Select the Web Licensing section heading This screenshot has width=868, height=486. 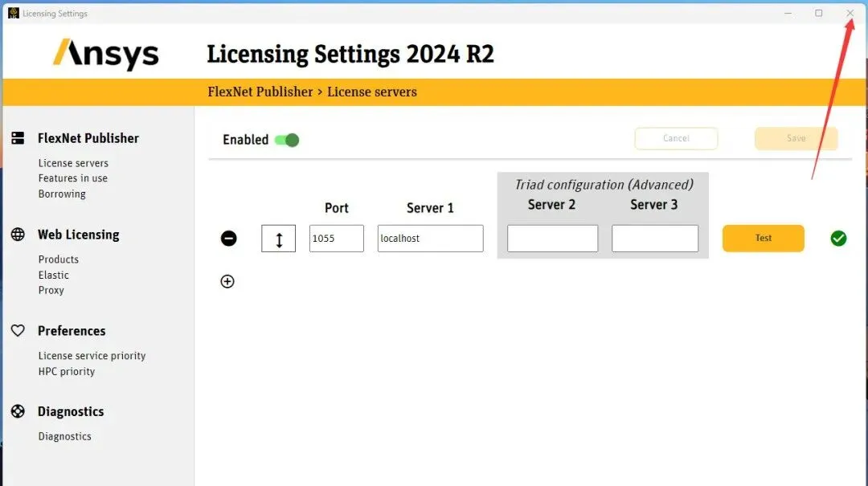click(x=79, y=235)
